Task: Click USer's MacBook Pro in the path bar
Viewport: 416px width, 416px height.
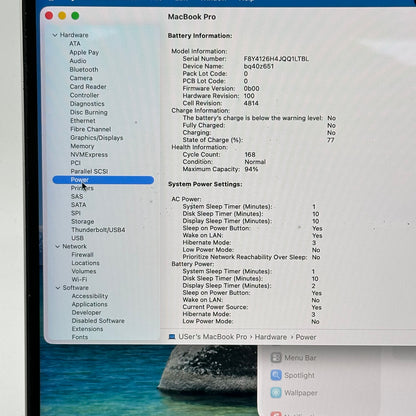Action: pos(213,337)
